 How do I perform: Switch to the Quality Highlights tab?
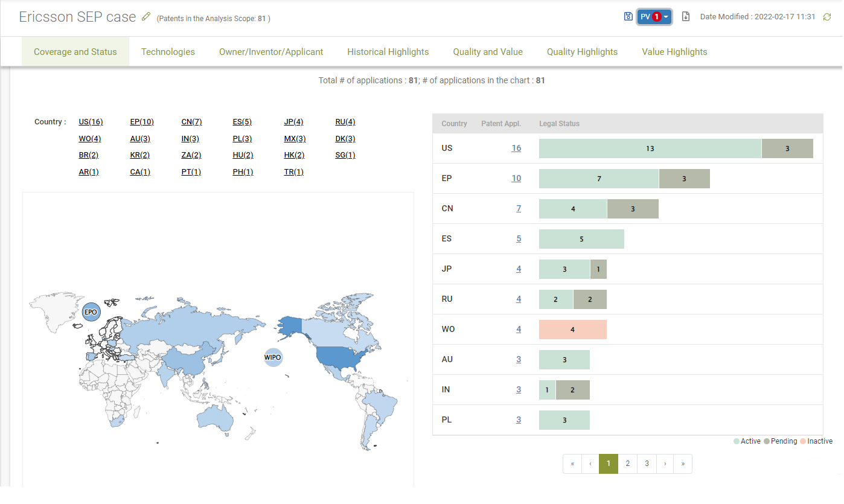click(582, 52)
